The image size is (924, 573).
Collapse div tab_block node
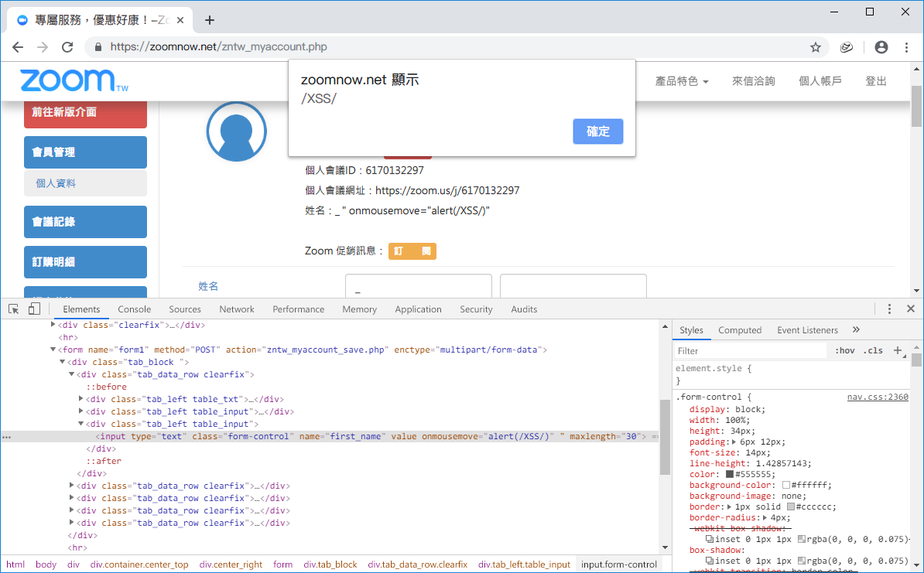[63, 362]
